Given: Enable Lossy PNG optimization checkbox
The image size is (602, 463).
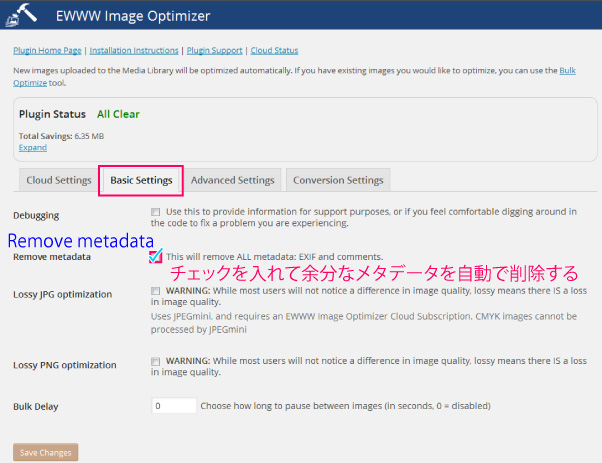Looking at the screenshot, I should (155, 361).
